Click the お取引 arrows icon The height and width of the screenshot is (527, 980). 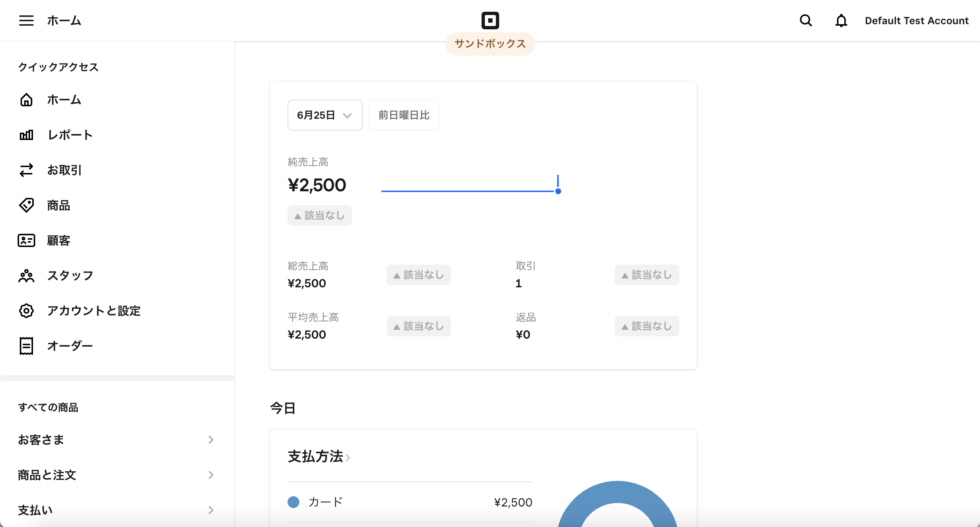point(26,170)
